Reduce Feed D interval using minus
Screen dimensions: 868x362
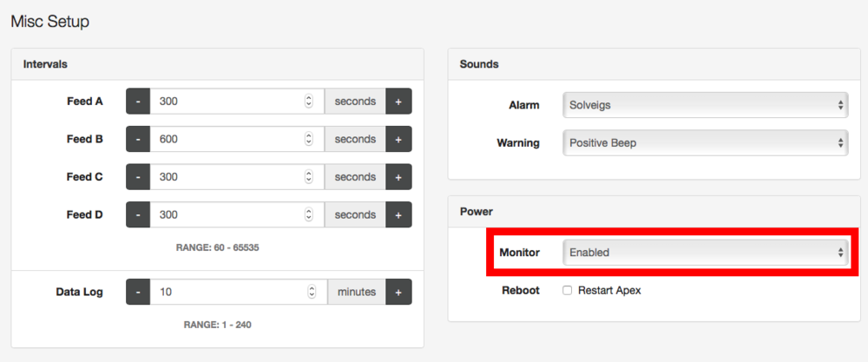[138, 214]
